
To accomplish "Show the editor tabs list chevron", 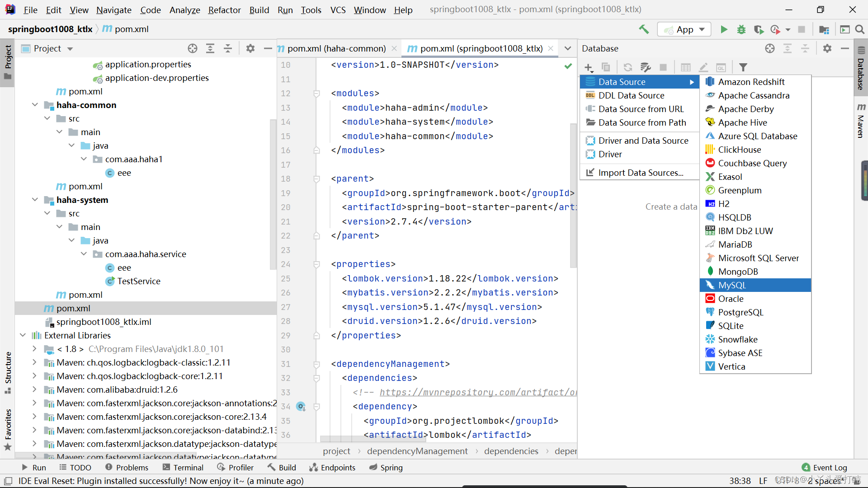I will point(568,48).
